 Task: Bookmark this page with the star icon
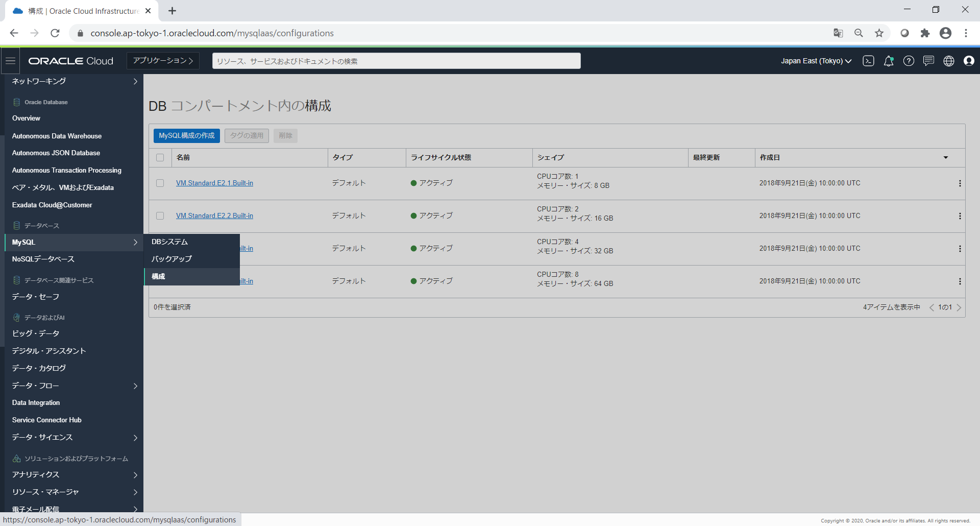click(x=879, y=33)
